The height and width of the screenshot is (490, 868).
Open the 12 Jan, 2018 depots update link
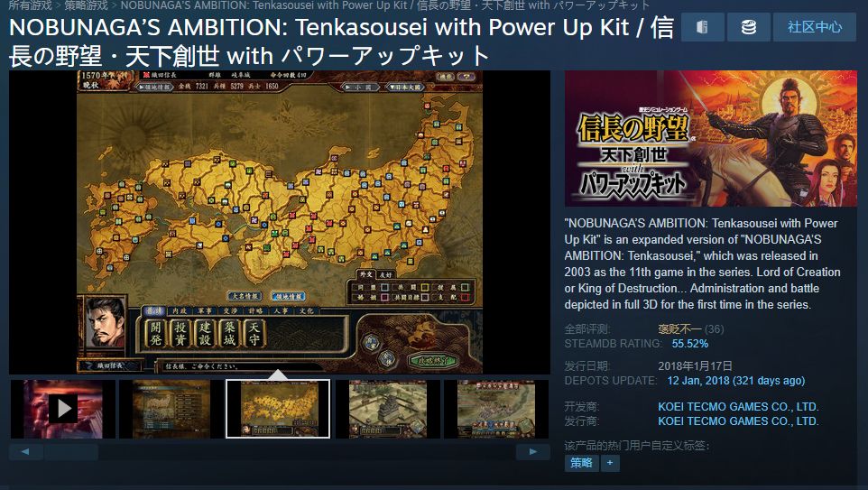(735, 381)
